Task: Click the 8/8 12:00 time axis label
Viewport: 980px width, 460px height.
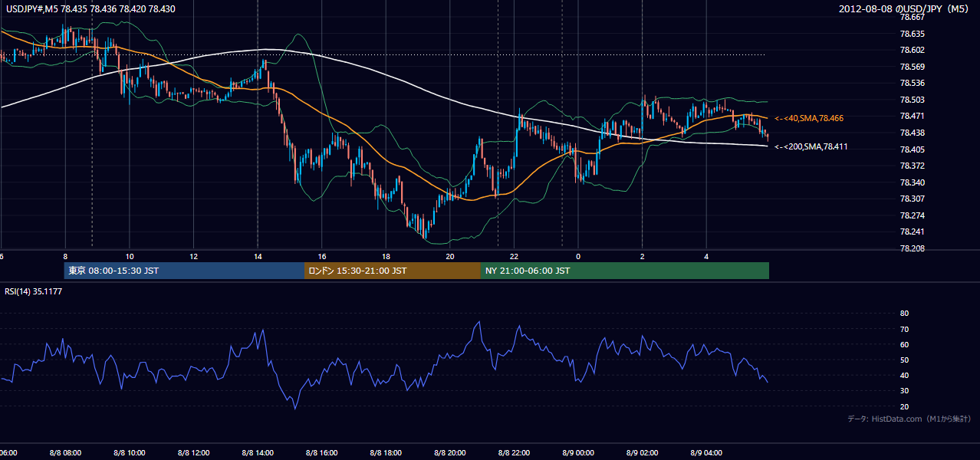Action: (193, 452)
